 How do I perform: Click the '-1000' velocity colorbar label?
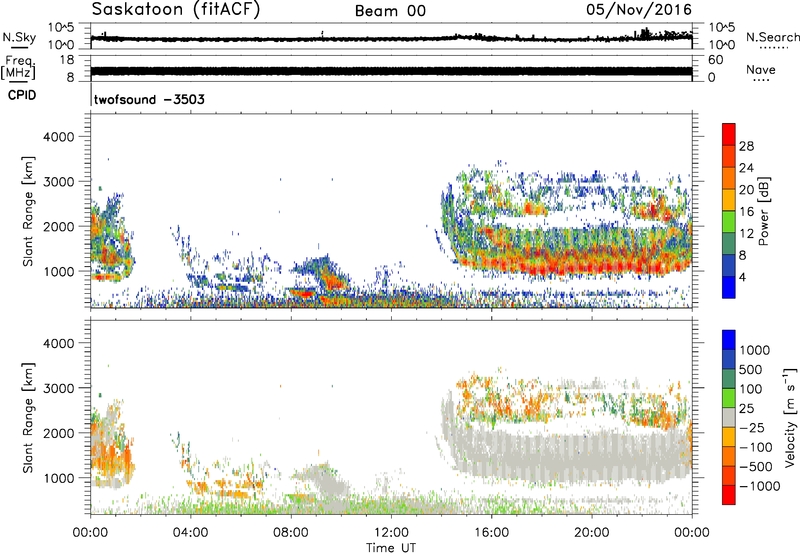(759, 486)
